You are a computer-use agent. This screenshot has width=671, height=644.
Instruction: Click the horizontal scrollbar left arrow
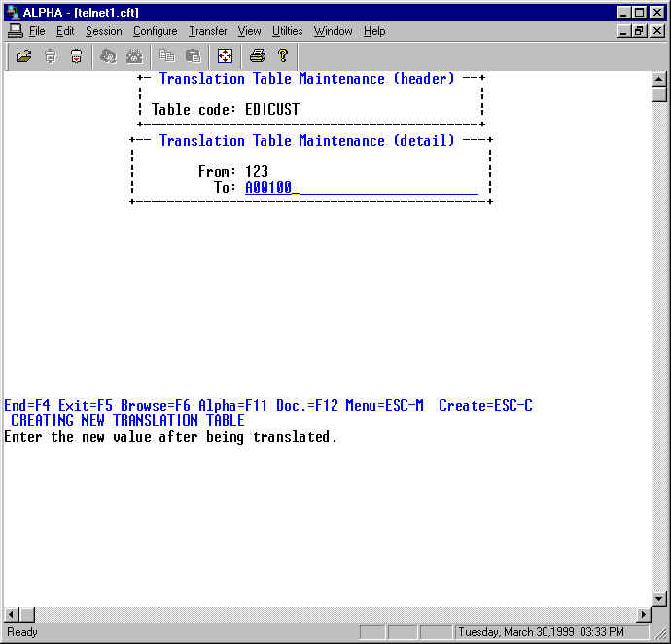(x=12, y=615)
